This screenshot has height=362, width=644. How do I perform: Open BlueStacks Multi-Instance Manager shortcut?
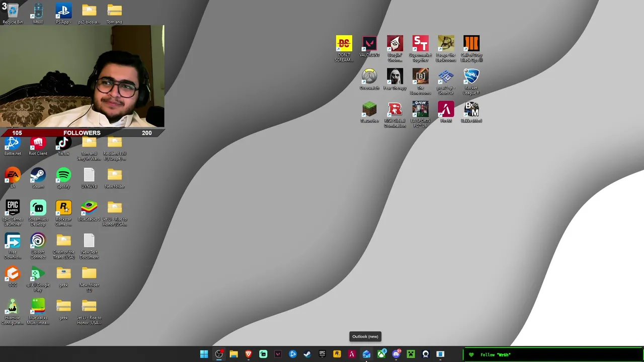(38, 312)
